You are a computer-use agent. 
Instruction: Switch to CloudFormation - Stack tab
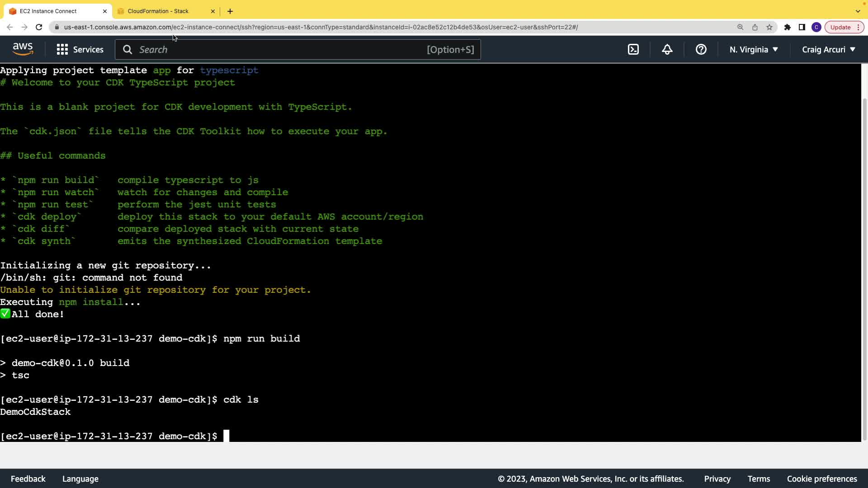(x=158, y=11)
